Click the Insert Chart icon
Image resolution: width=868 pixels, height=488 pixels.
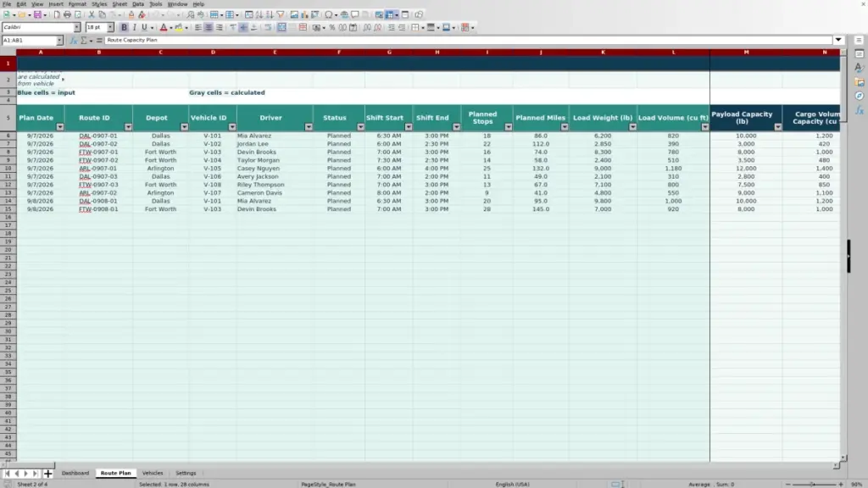click(304, 14)
